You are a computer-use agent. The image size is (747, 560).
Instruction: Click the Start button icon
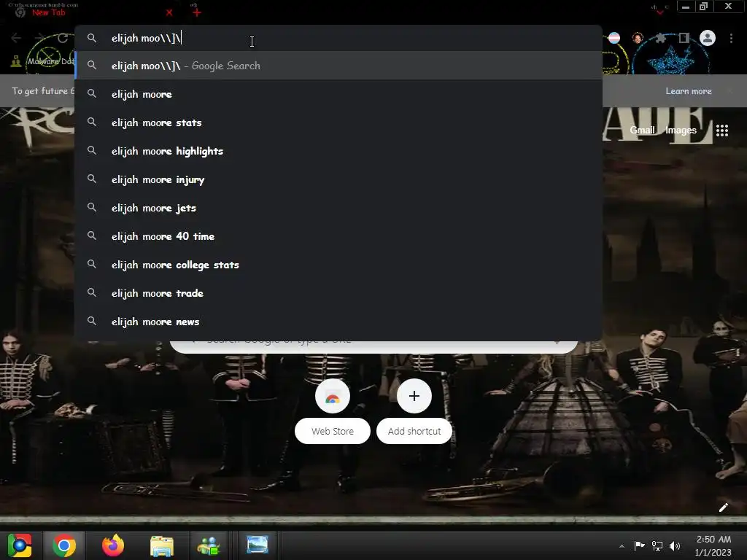click(x=20, y=545)
